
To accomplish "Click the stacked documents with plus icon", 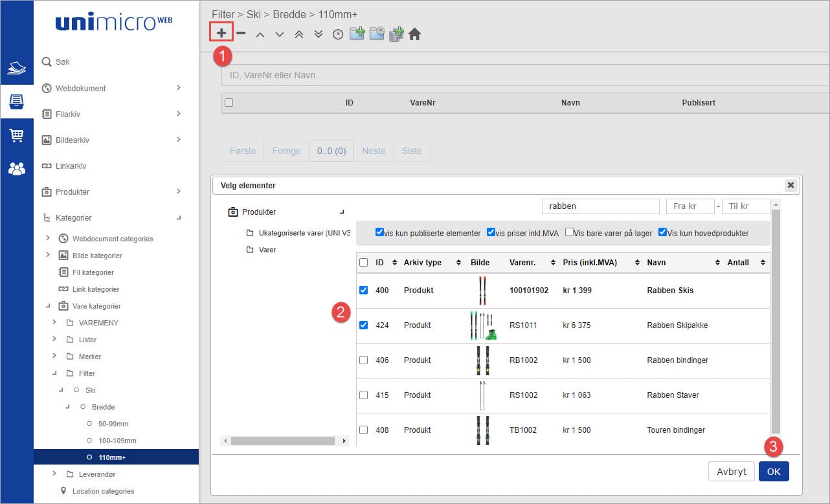I will [396, 34].
